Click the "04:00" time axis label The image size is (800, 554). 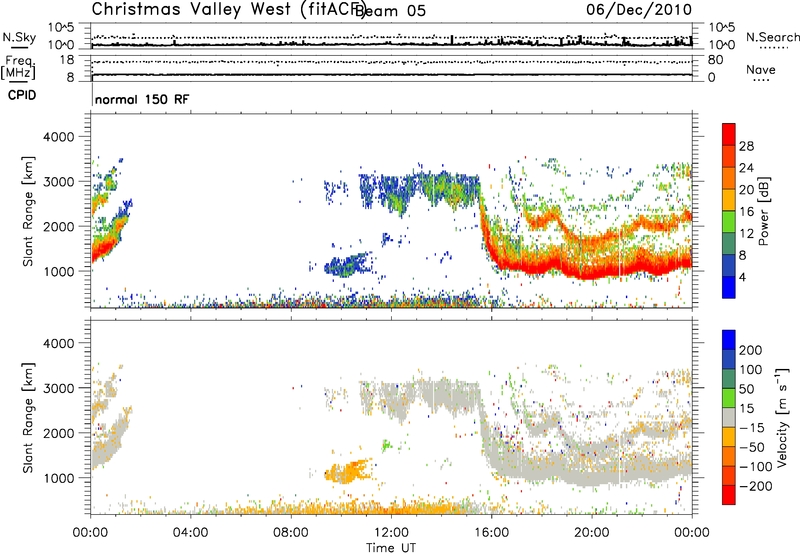click(x=191, y=533)
